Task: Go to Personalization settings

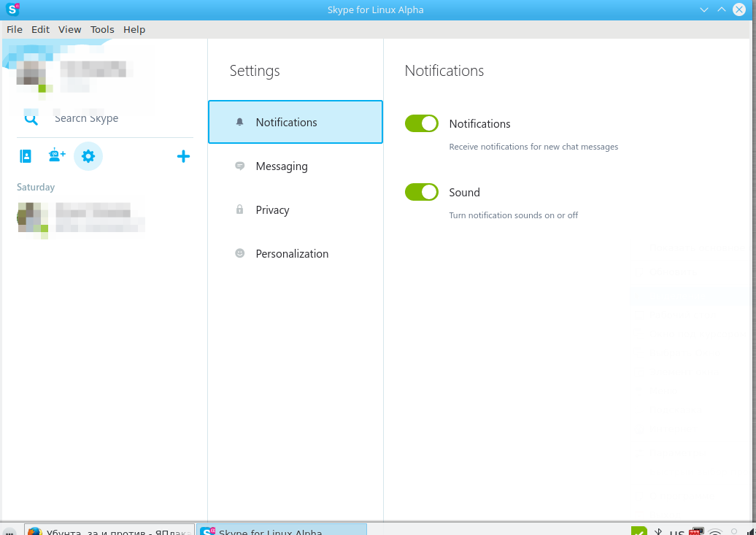Action: (296, 254)
